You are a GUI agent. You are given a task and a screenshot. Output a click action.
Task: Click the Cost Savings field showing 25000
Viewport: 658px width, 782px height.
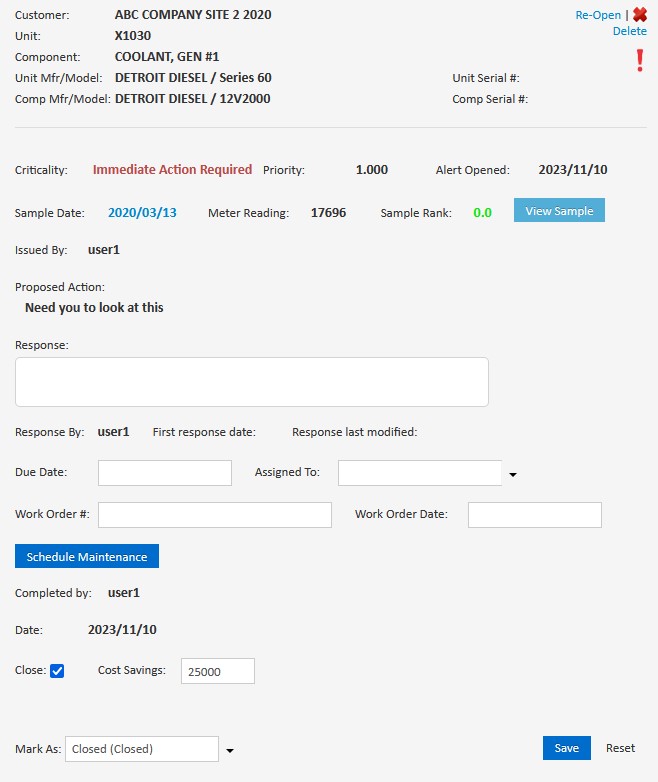(217, 672)
